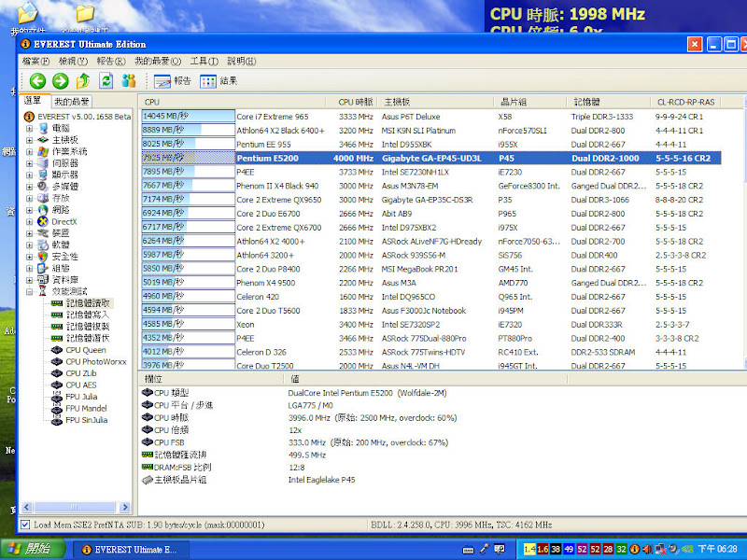
Task: Select the Core i7 Extreme 965 result row
Action: 272,117
